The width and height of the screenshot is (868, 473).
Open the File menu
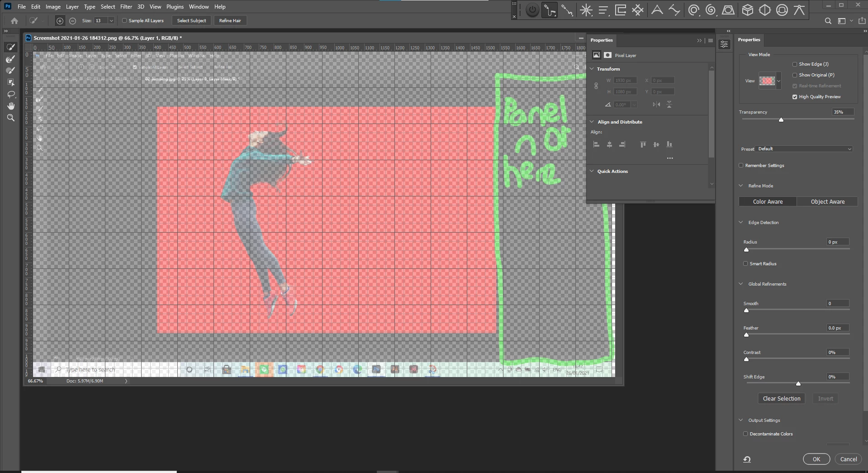21,7
